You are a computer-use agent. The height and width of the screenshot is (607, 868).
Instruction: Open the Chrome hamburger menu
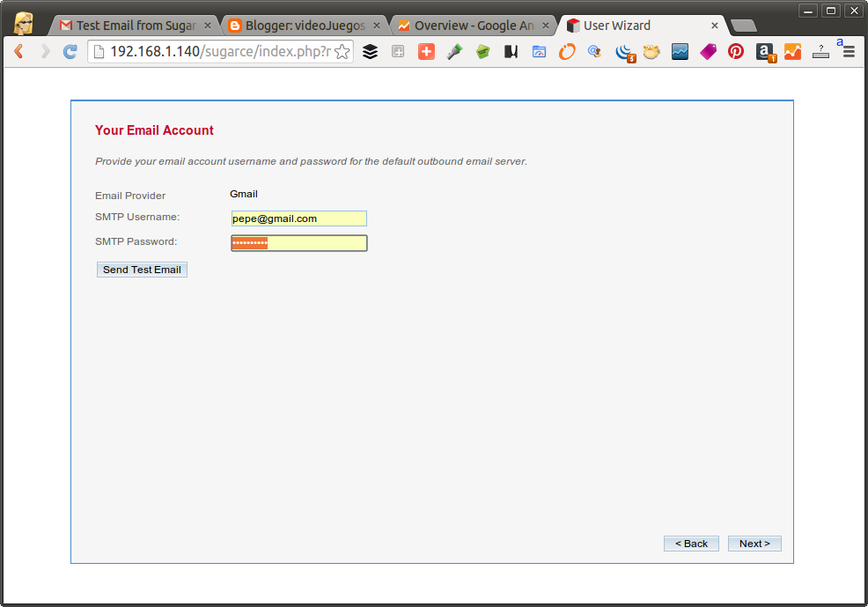coord(848,52)
